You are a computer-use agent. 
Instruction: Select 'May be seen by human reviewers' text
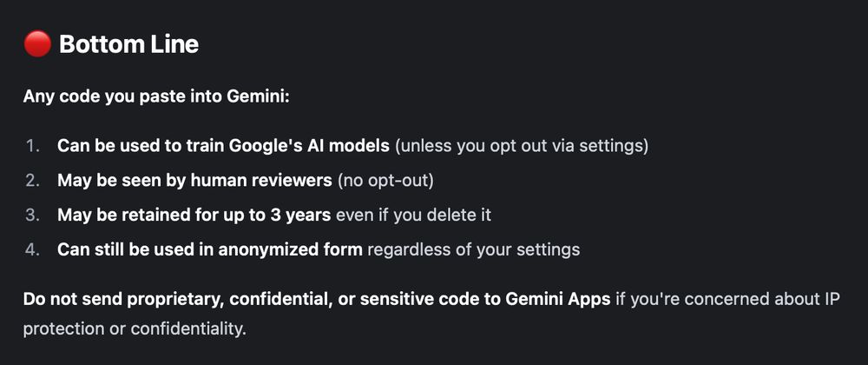pyautogui.click(x=194, y=181)
